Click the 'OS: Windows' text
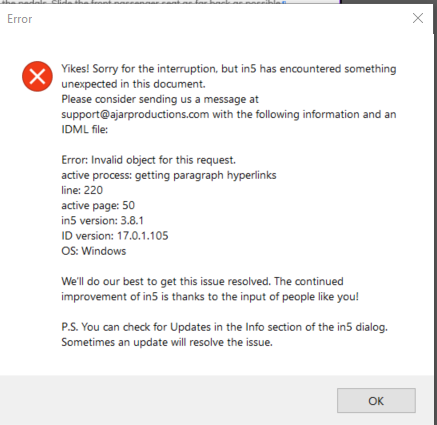 click(94, 251)
